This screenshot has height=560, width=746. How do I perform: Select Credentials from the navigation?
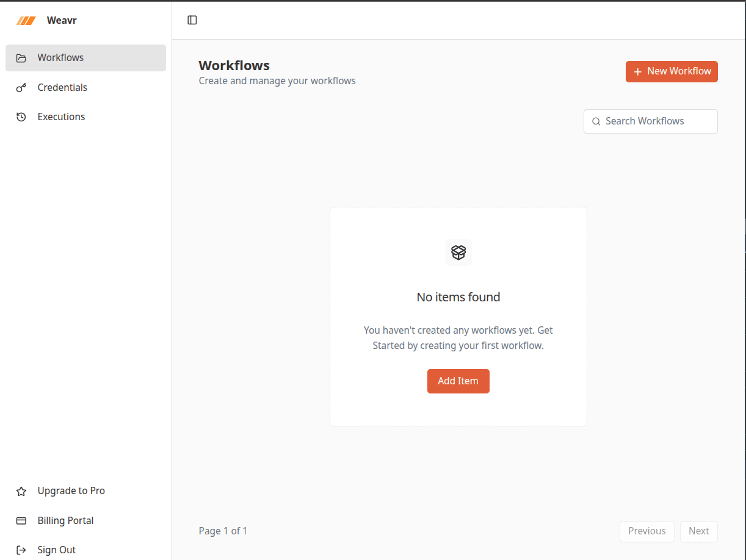click(x=63, y=87)
